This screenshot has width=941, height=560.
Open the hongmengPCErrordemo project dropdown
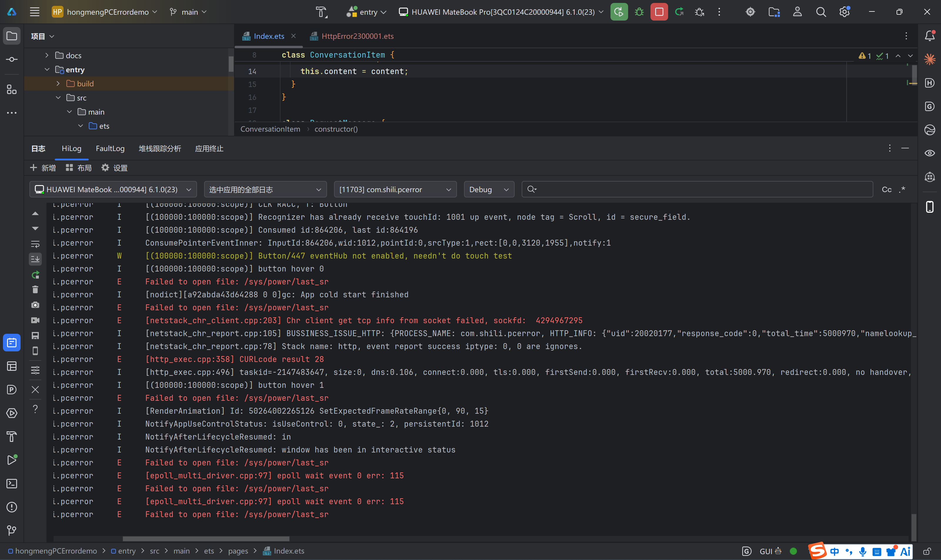(x=105, y=12)
